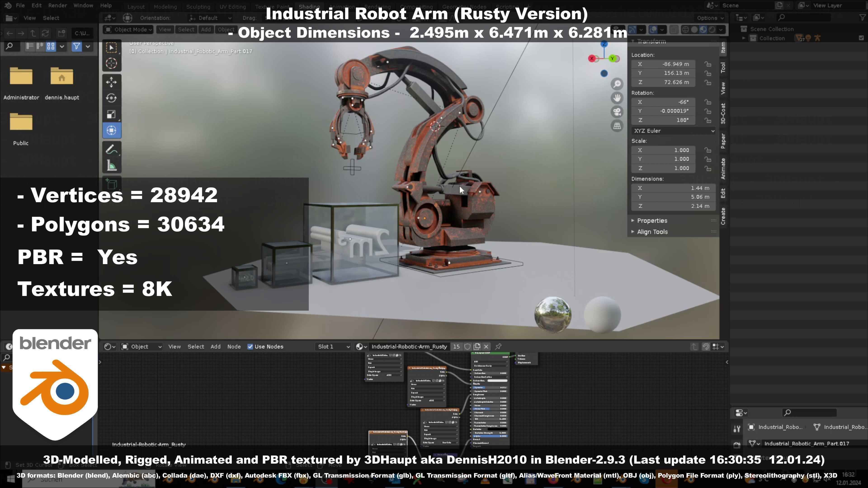Open the Animate sidebar tab
This screenshot has width=868, height=488.
(723, 168)
